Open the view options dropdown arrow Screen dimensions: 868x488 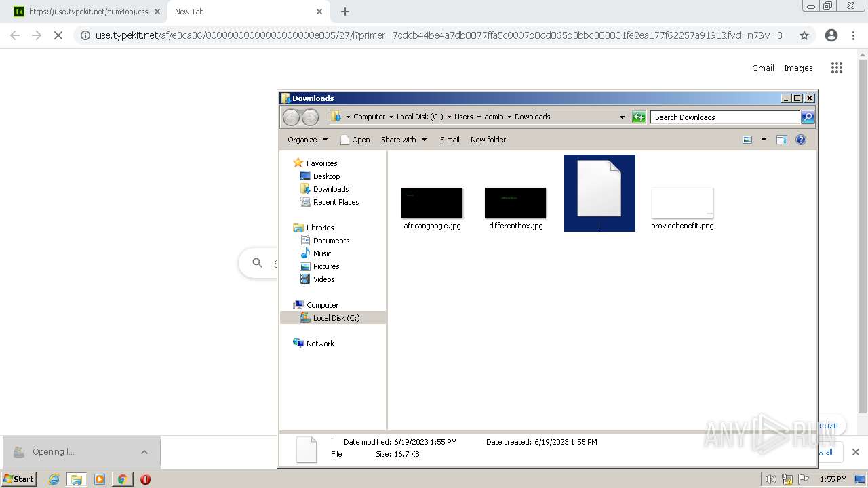tap(764, 140)
